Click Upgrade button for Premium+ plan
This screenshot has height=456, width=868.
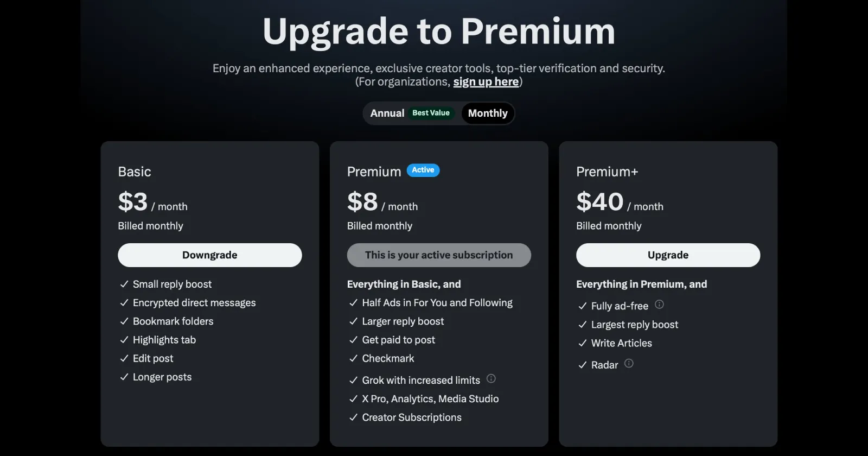[x=668, y=255]
